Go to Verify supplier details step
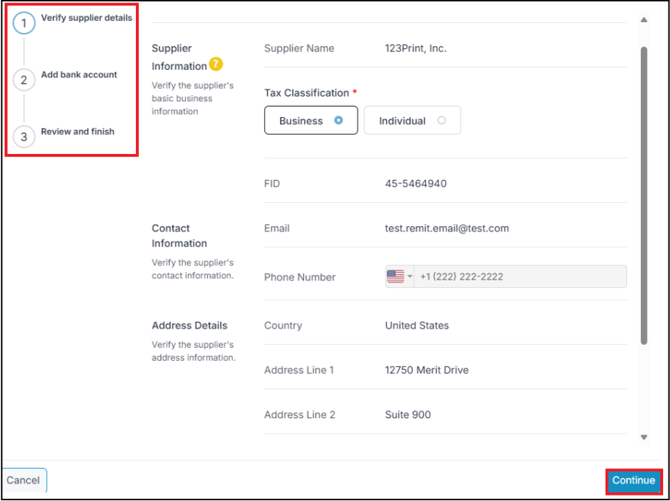Viewport: 670px width, 501px height. (x=86, y=18)
